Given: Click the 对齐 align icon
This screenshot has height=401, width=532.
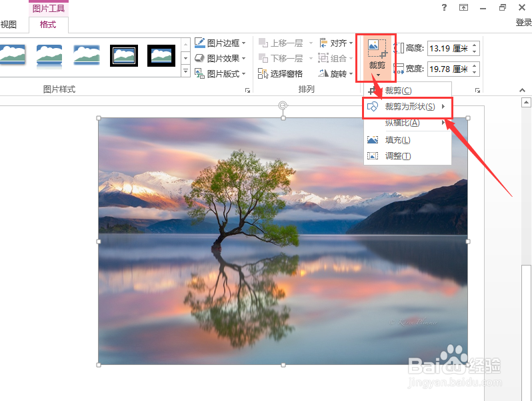Looking at the screenshot, I should (323, 43).
